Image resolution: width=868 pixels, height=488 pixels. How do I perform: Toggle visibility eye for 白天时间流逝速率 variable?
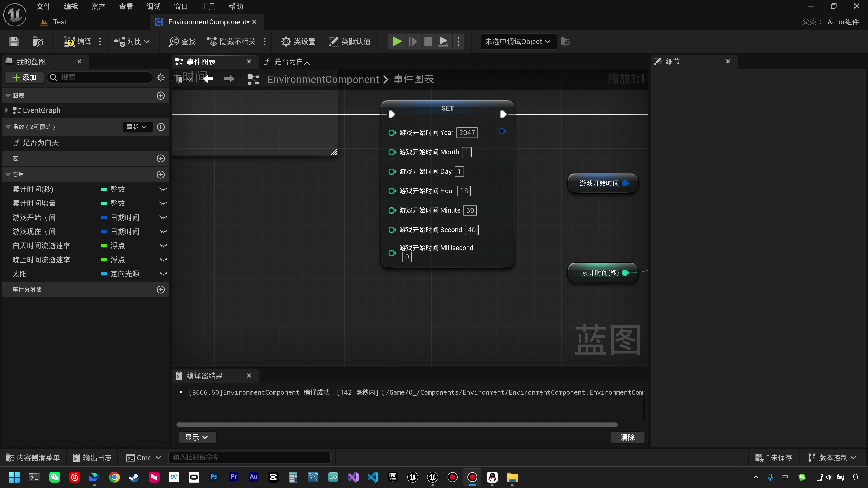(163, 246)
